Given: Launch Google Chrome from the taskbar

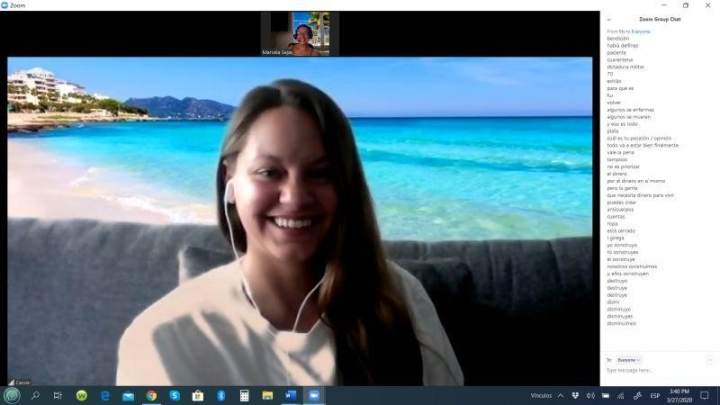Looking at the screenshot, I should tap(151, 396).
